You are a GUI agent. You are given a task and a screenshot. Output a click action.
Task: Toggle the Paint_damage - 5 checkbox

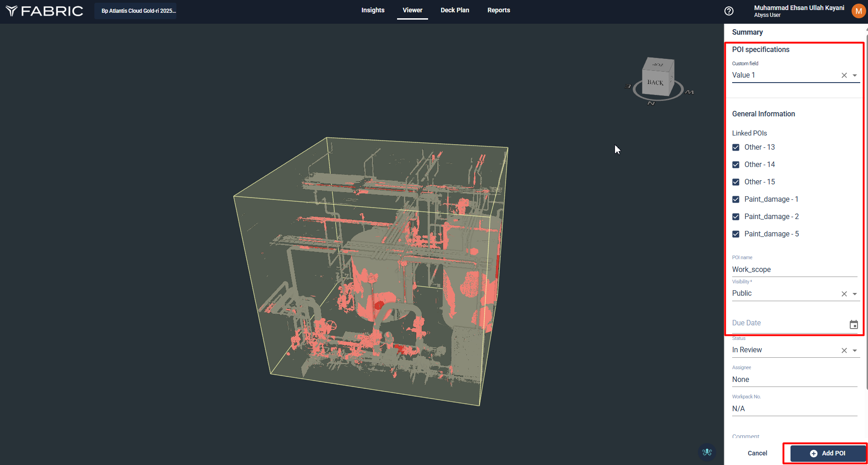[x=736, y=234]
